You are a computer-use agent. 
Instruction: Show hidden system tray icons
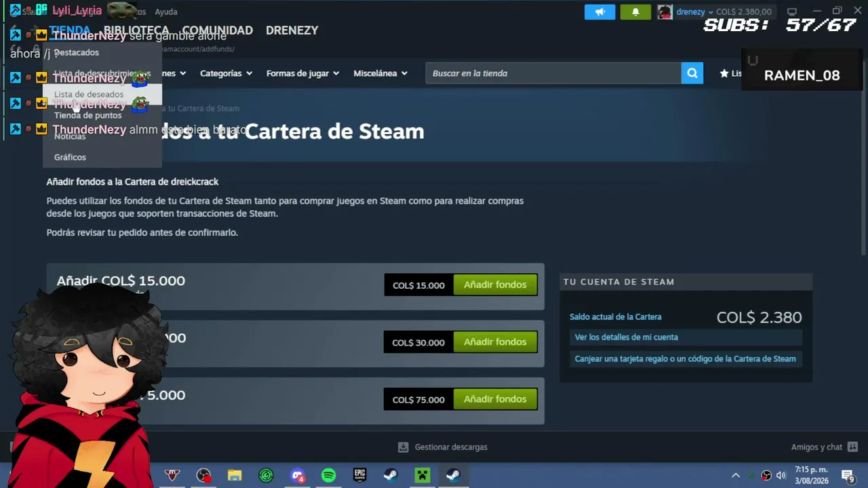click(x=736, y=475)
